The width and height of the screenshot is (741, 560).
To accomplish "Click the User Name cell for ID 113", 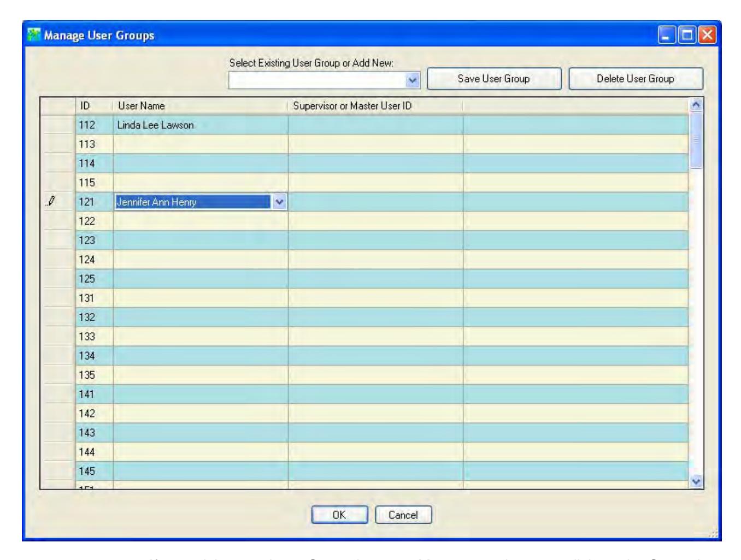I will click(201, 144).
